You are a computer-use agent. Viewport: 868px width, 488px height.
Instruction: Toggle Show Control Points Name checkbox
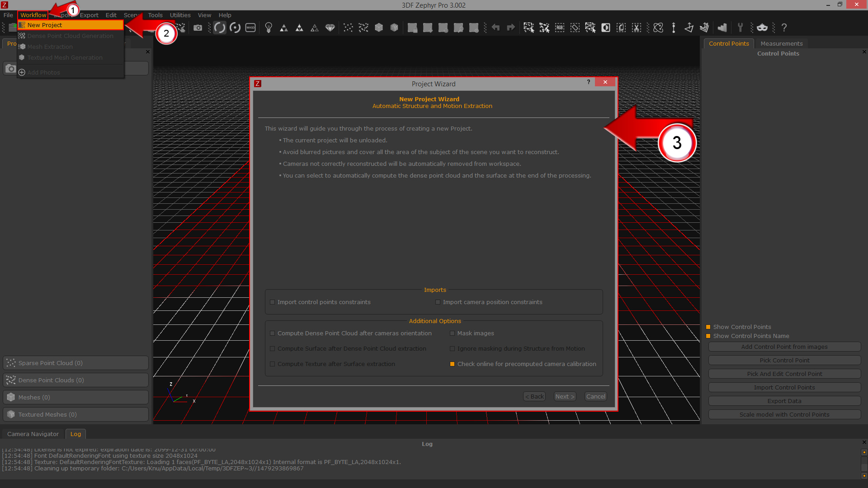708,336
